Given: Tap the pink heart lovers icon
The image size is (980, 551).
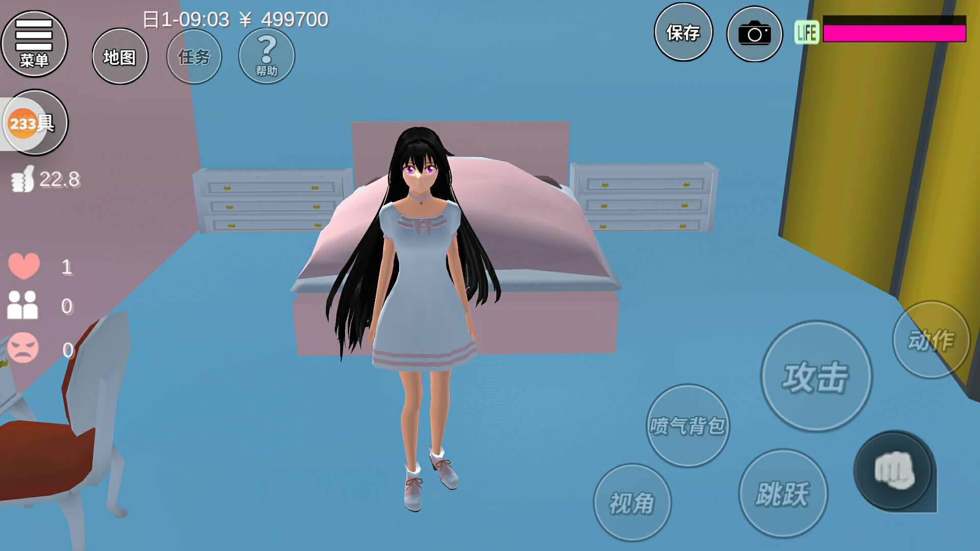Looking at the screenshot, I should (23, 266).
